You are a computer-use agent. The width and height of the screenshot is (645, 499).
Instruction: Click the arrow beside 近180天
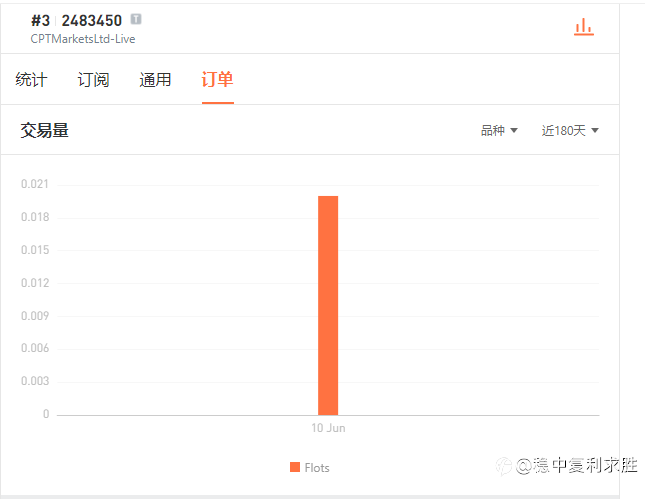pos(595,130)
